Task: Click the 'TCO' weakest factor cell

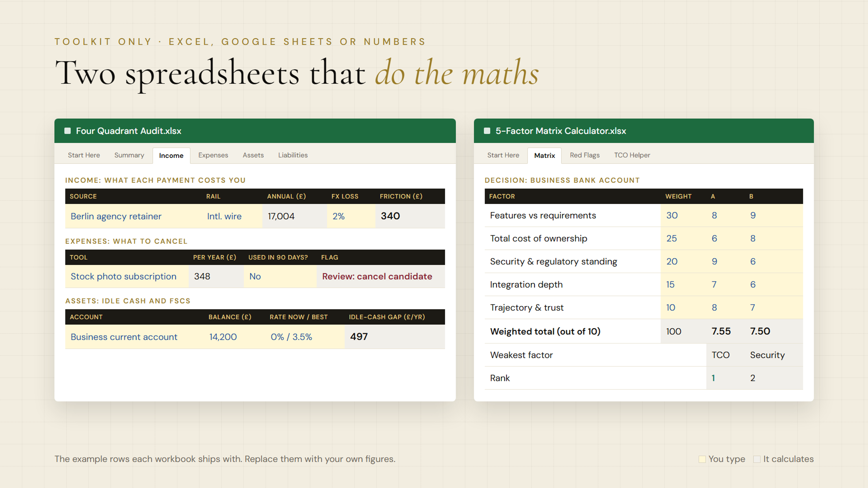Action: coord(726,355)
